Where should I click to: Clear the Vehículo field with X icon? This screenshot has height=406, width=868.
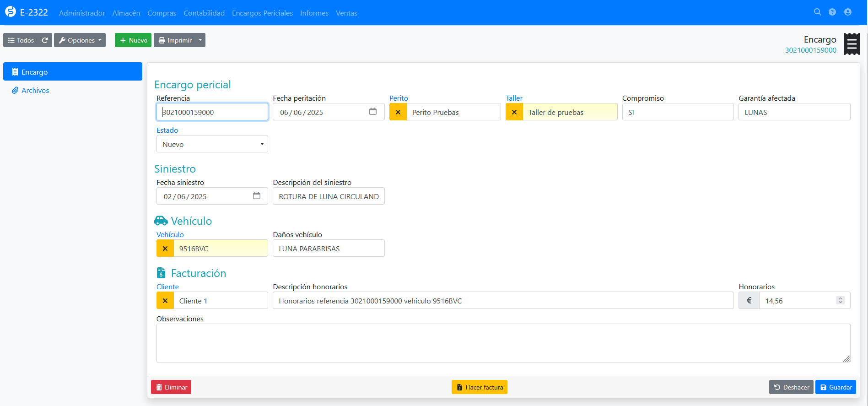(165, 249)
